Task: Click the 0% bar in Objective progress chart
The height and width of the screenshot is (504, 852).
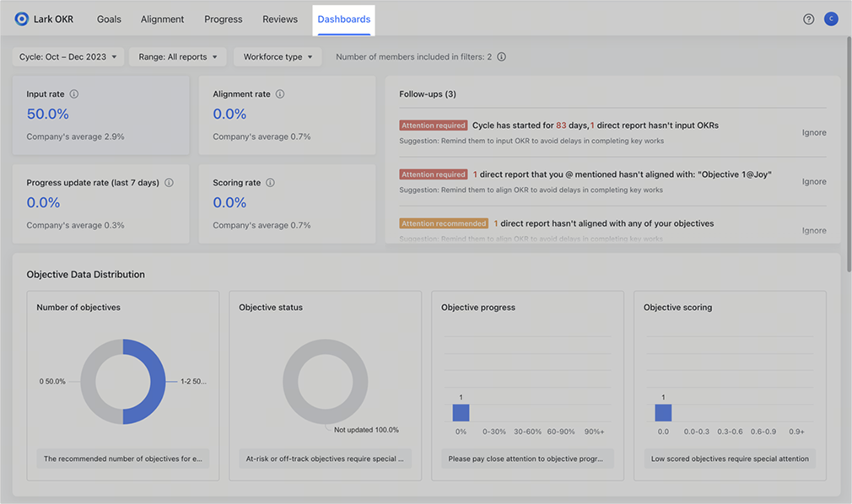Action: click(x=461, y=412)
